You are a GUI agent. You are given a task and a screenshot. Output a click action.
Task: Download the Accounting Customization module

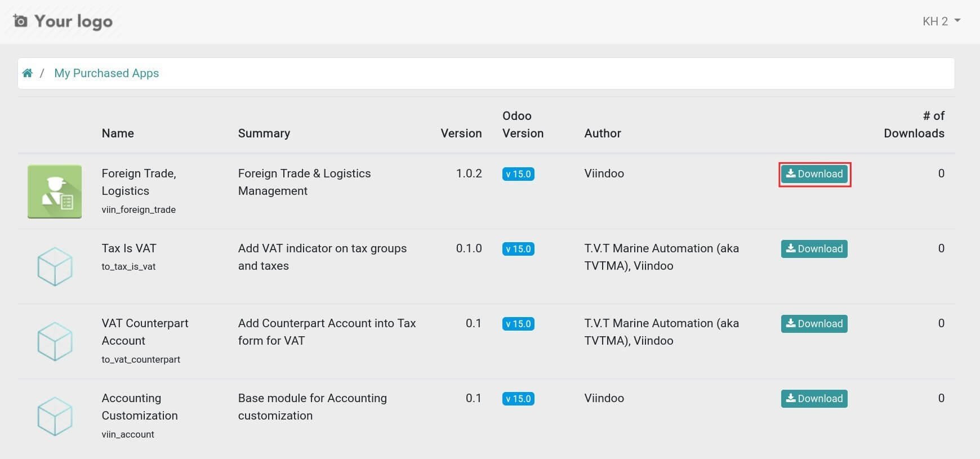pos(814,399)
